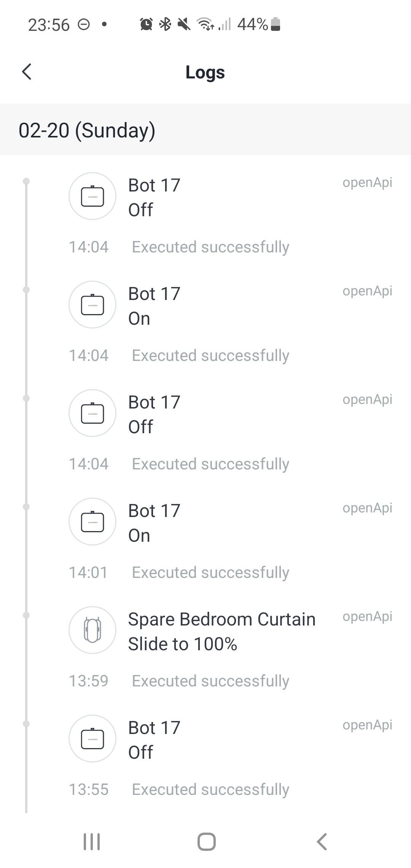Tap the Bot icon of the 14:01 entry
Screen dimensions: 411x868
click(x=92, y=522)
